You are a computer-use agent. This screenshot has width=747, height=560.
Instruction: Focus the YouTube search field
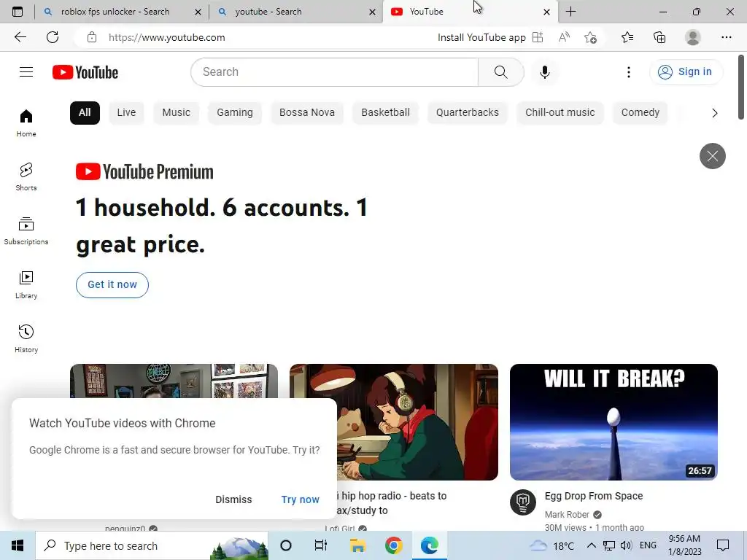335,72
